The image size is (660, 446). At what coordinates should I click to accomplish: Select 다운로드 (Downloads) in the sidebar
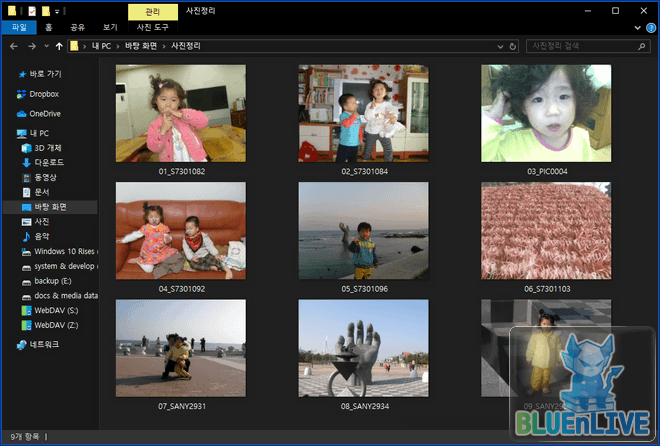(x=48, y=162)
